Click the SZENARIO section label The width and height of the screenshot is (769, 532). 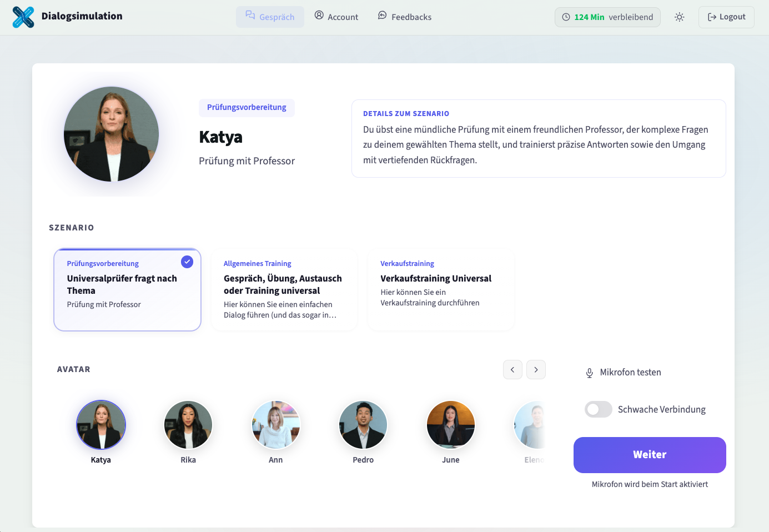click(72, 228)
